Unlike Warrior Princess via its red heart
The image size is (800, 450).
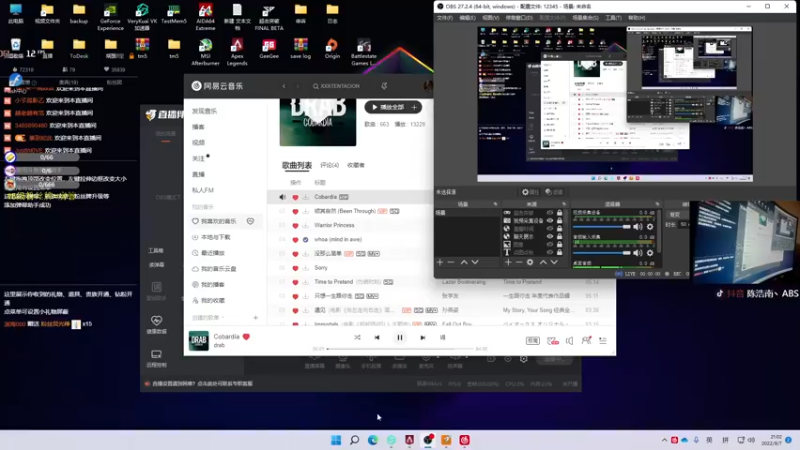(295, 226)
